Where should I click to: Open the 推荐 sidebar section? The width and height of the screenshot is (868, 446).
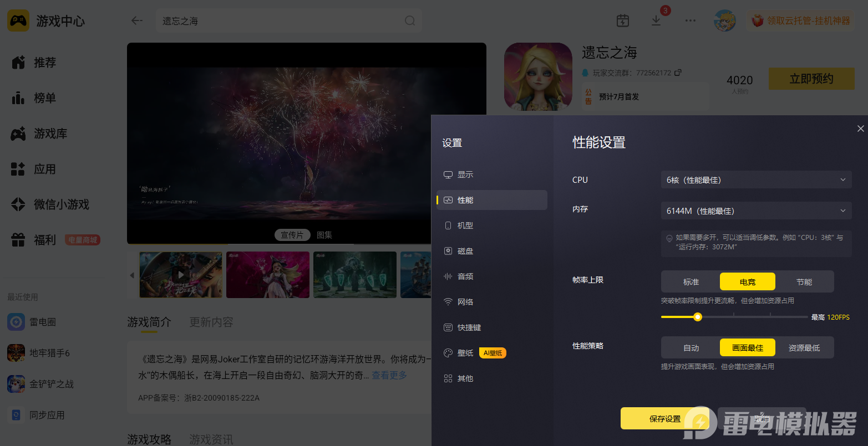(34, 63)
